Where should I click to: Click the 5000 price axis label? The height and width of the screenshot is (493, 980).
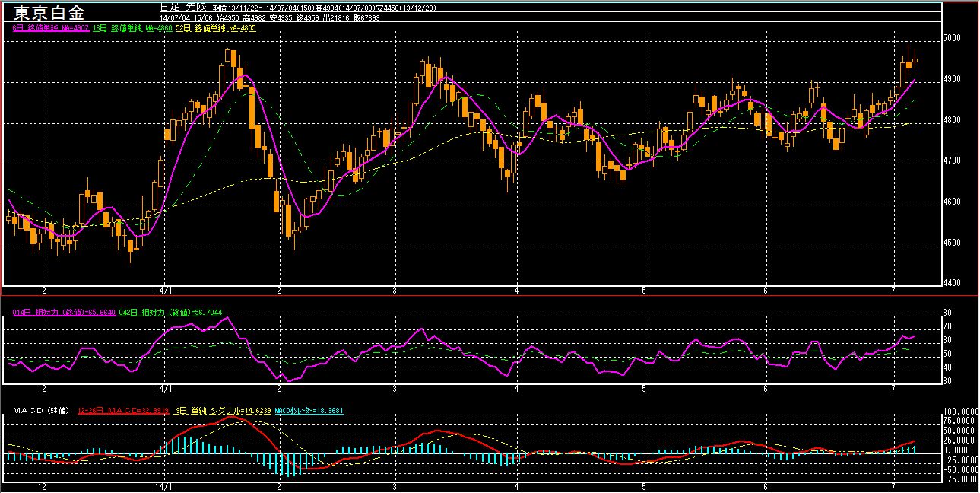pyautogui.click(x=953, y=38)
